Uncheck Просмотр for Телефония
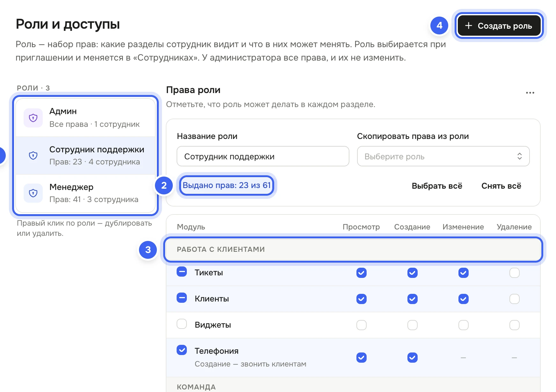The width and height of the screenshot is (556, 392). 362,358
